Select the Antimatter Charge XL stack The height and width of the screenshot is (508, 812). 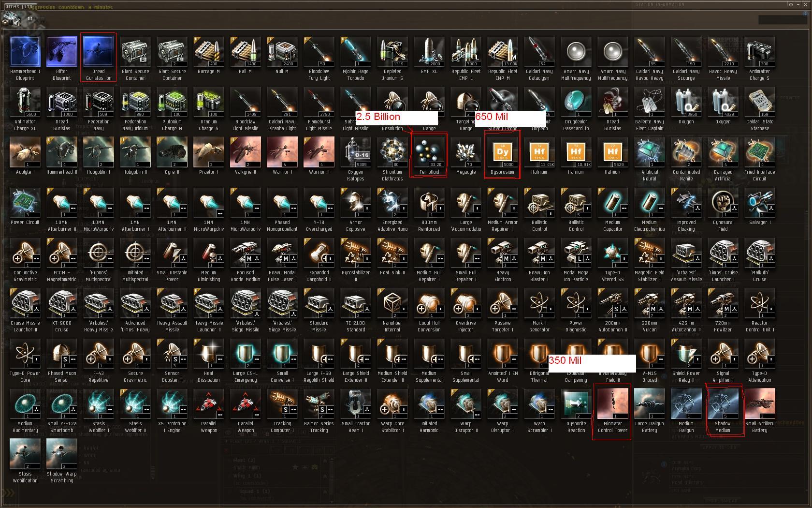[25, 108]
